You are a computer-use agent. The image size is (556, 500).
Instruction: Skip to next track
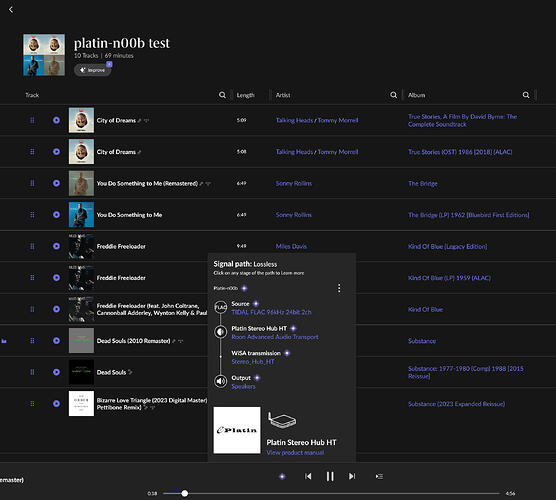pos(352,476)
